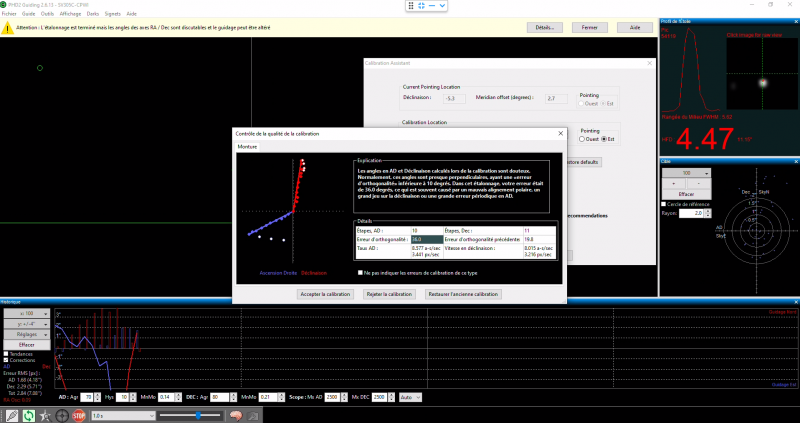Open the y: +/-4" scale dropdown

tap(27, 324)
